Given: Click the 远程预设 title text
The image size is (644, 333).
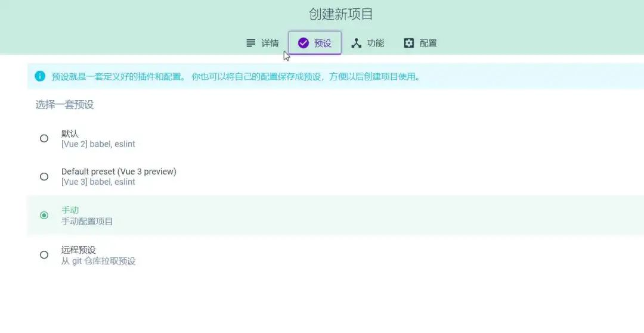Looking at the screenshot, I should click(x=79, y=250).
